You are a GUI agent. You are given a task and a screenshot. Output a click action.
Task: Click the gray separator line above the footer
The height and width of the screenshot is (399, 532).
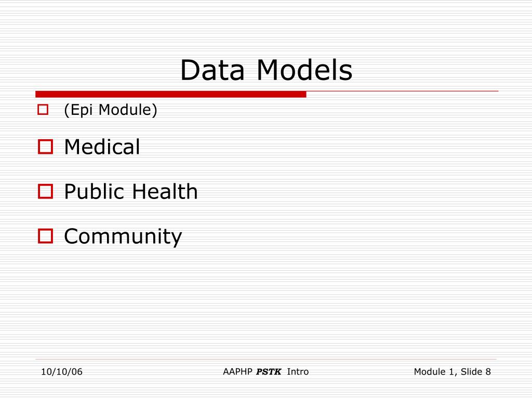[266, 359]
